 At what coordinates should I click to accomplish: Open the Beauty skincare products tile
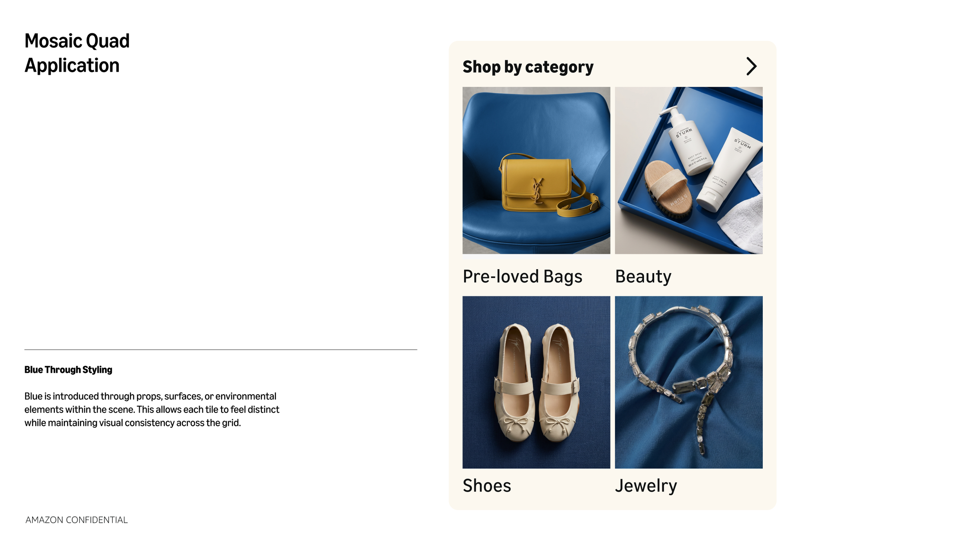(689, 170)
